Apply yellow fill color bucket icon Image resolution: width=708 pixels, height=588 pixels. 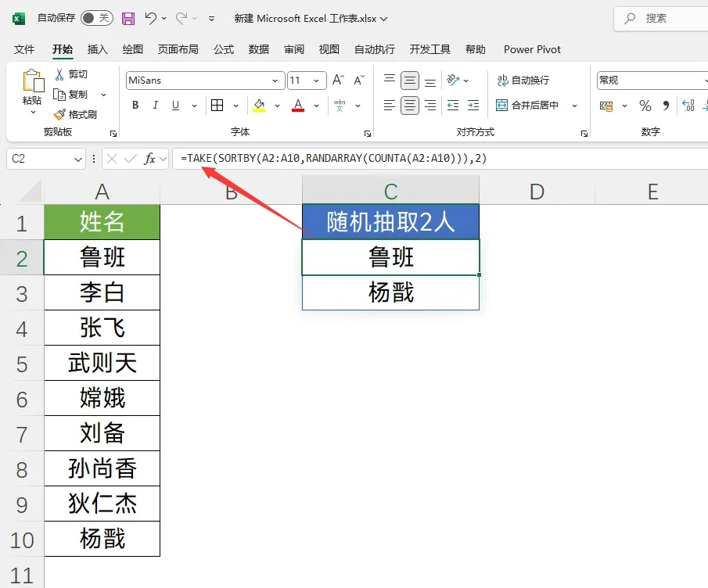point(259,106)
